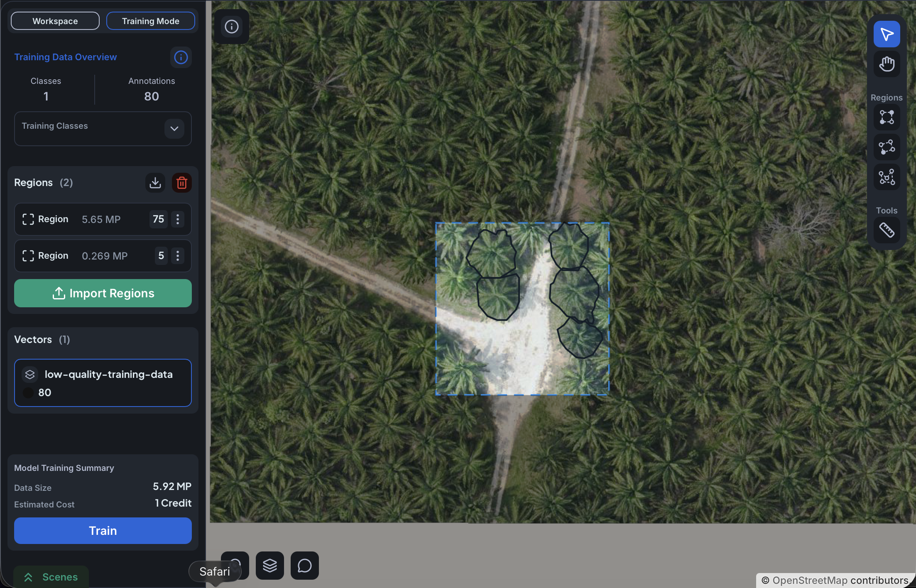The width and height of the screenshot is (916, 588).
Task: Start training with the Train button
Action: click(103, 531)
